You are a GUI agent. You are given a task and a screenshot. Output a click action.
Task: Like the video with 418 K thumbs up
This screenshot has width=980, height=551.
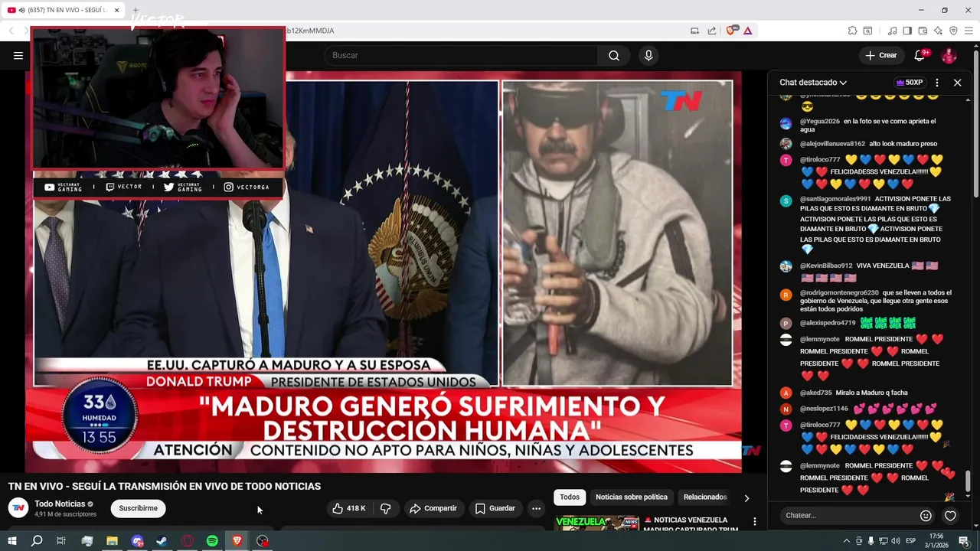point(348,508)
